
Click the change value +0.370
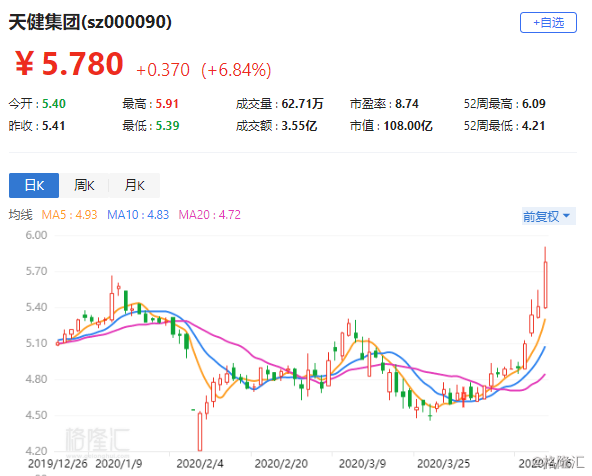(163, 70)
